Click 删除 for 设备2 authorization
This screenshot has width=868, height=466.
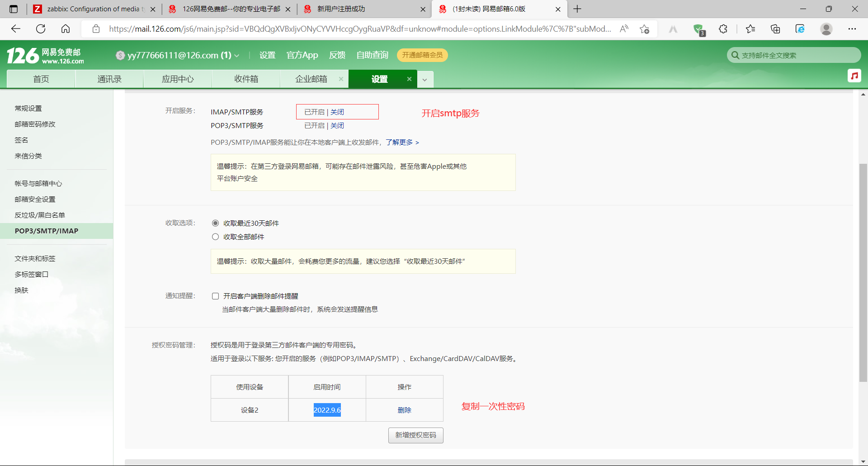(405, 410)
